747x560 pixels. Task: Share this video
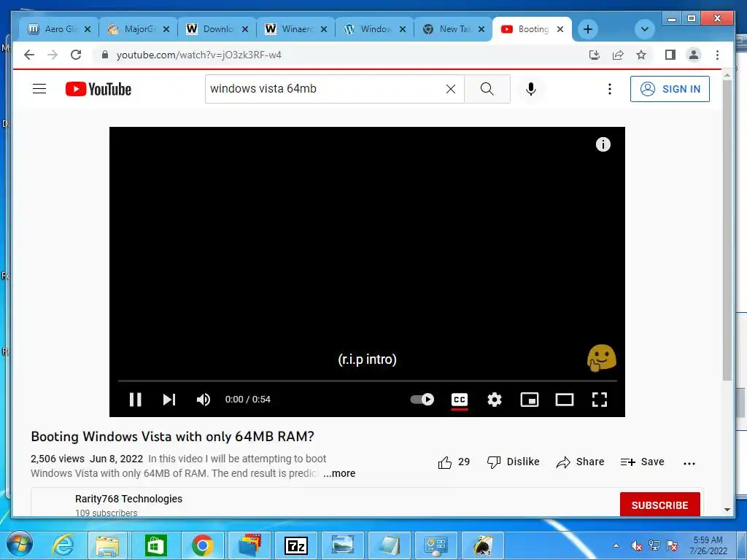[580, 462]
